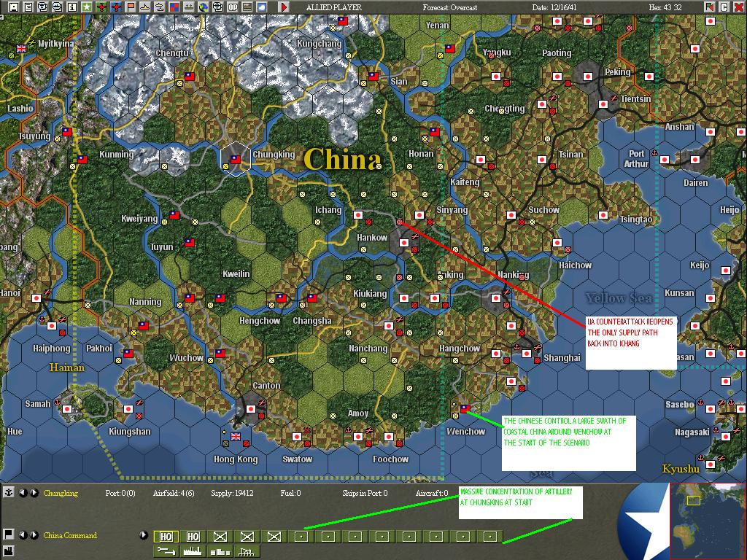The height and width of the screenshot is (560, 747).
Task: Click the blocks icon below unit row
Action: click(x=220, y=551)
